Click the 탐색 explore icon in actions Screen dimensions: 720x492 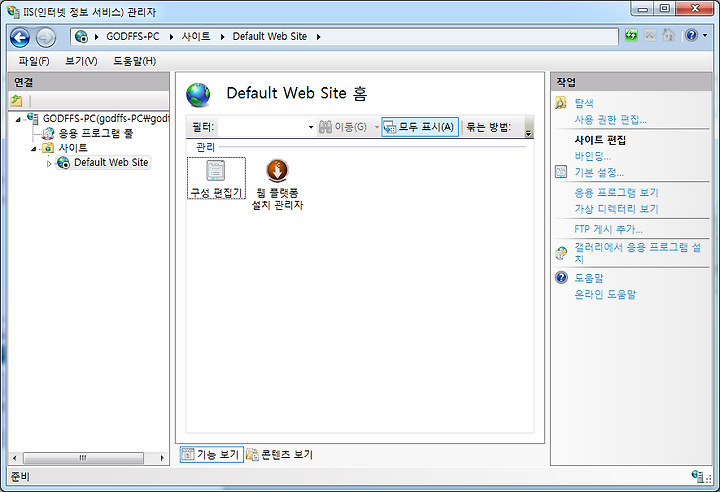coord(561,102)
